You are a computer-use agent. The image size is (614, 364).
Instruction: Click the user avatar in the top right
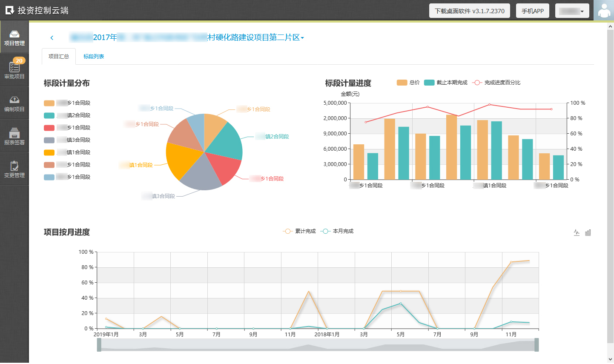point(604,11)
